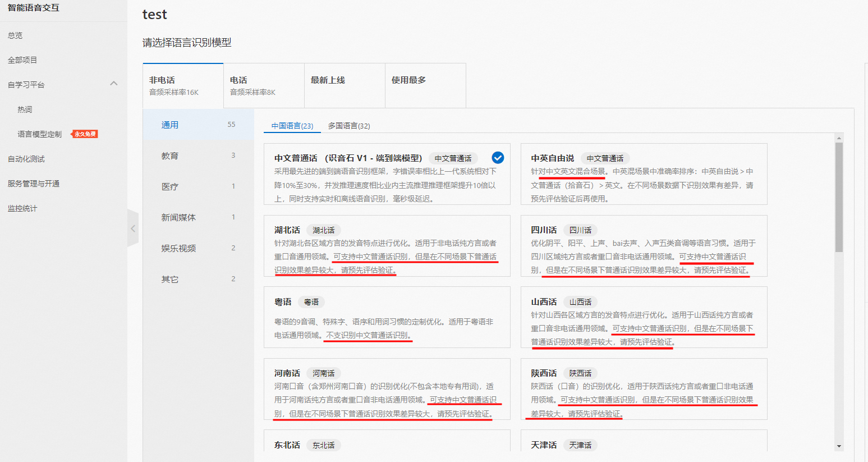The image size is (868, 462).
Task: Select the 教育 category
Action: point(199,155)
